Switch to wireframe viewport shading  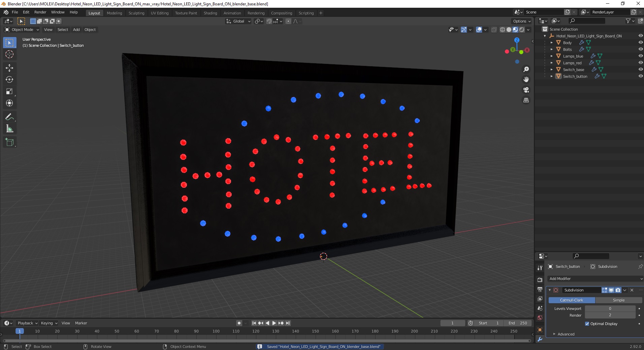tap(503, 30)
